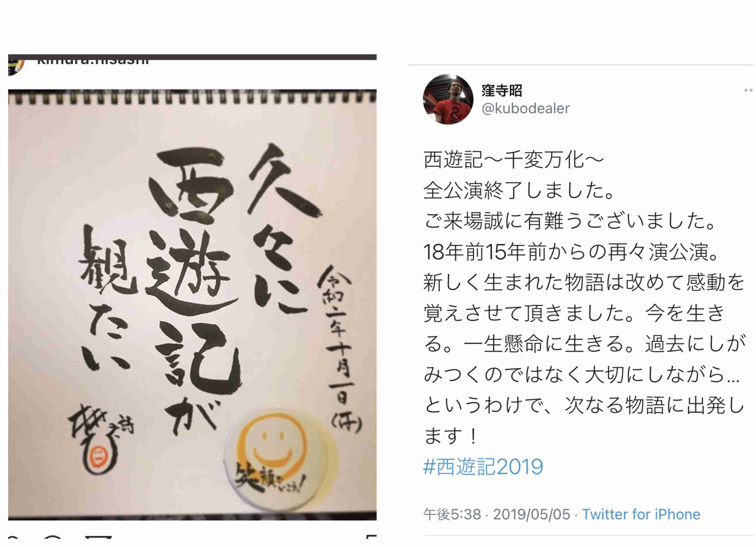The height and width of the screenshot is (547, 756).
Task: Tap the 令和二年十月一日 date inscription
Action: click(338, 349)
